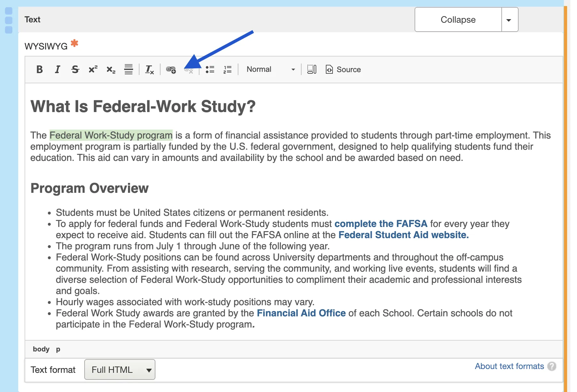Click the complete the FAFSA link
Viewport: 577px width, 392px height.
click(x=381, y=224)
